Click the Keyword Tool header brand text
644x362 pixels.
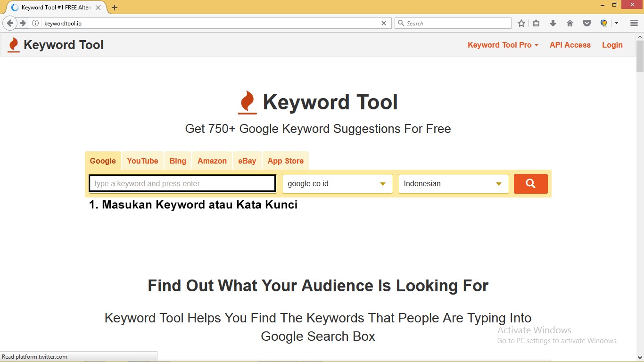point(64,45)
